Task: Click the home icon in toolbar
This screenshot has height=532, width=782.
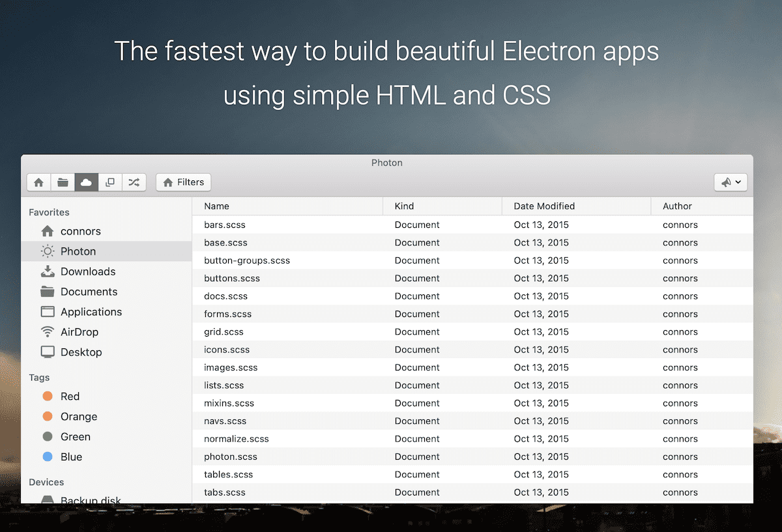Action: 39,182
